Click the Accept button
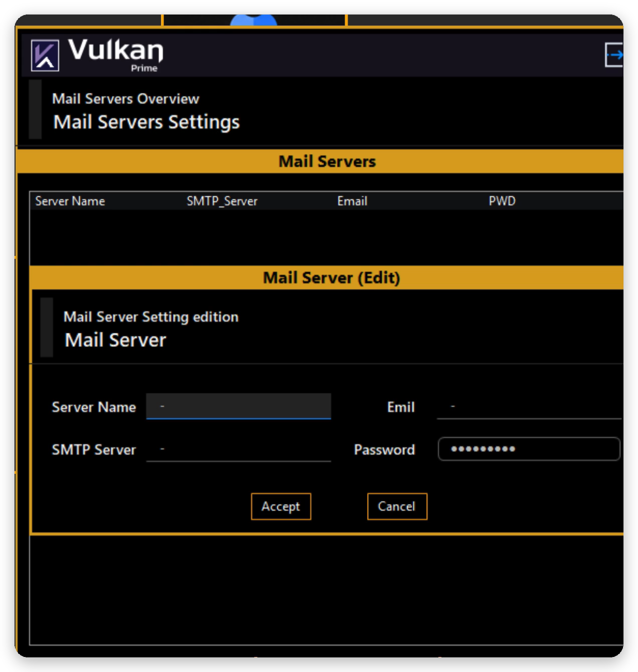Screen dimensions: 638x672 click(281, 506)
